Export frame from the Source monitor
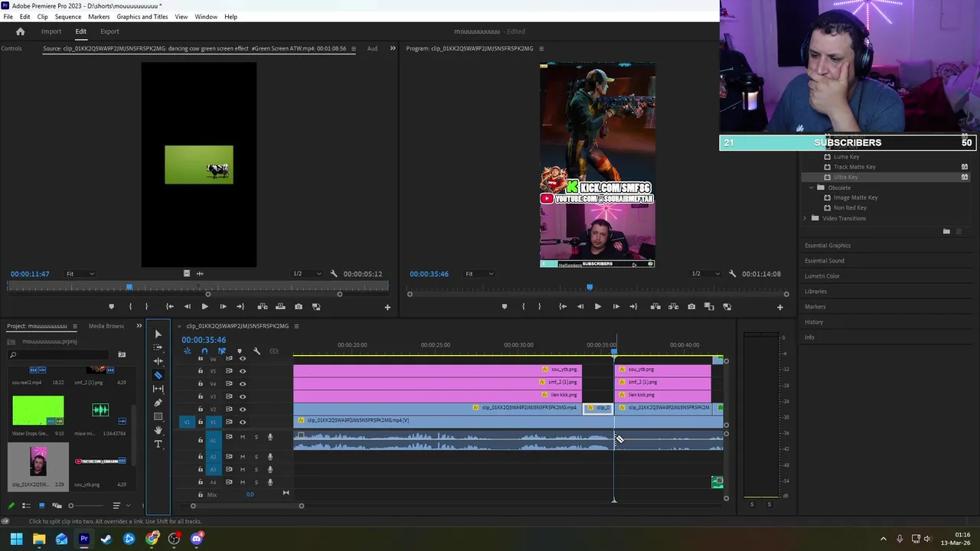 (x=299, y=306)
